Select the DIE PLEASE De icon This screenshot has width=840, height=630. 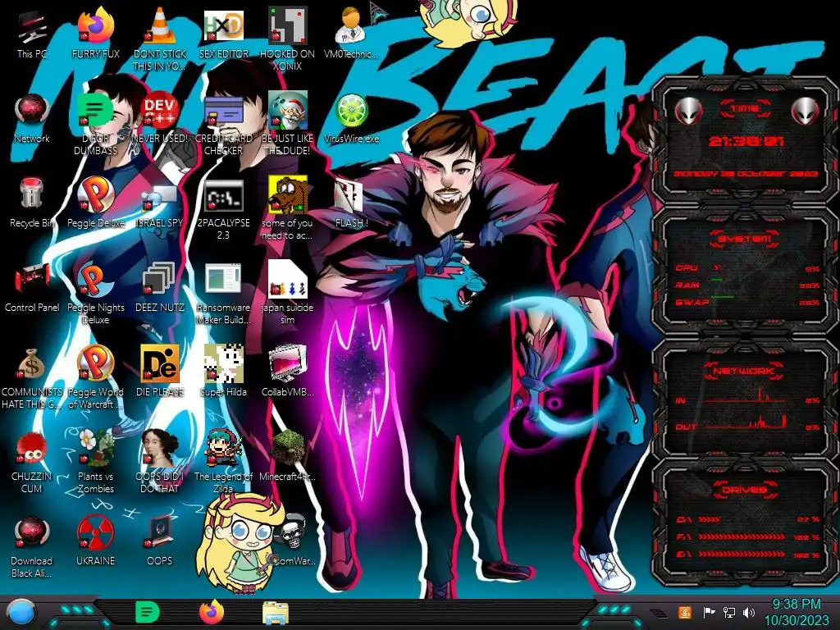click(x=160, y=363)
